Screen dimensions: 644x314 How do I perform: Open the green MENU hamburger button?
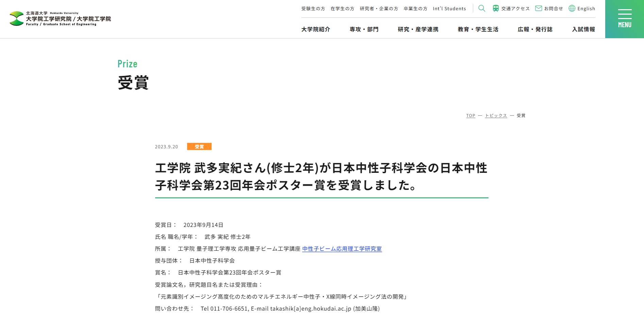624,19
